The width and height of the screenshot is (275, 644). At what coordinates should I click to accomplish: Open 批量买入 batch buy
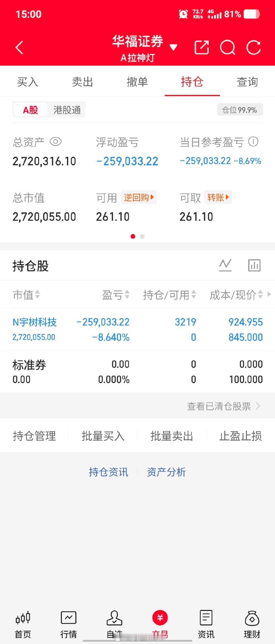point(103,436)
